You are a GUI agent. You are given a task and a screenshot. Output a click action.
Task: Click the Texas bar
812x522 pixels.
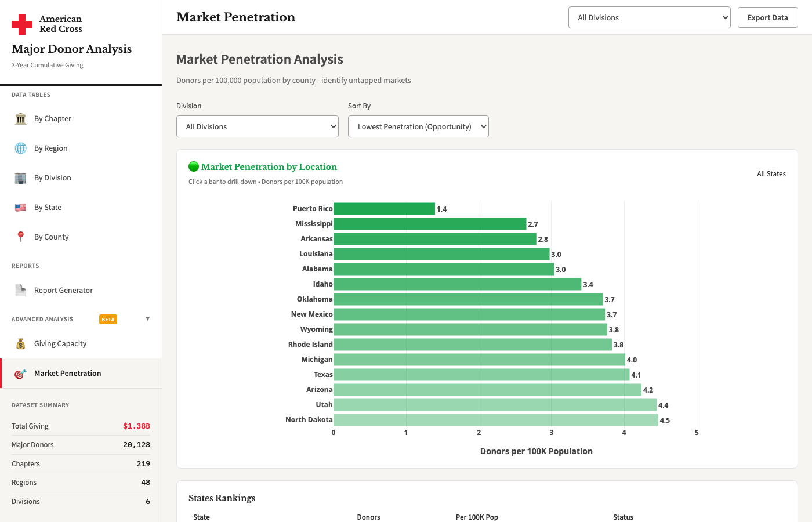481,375
